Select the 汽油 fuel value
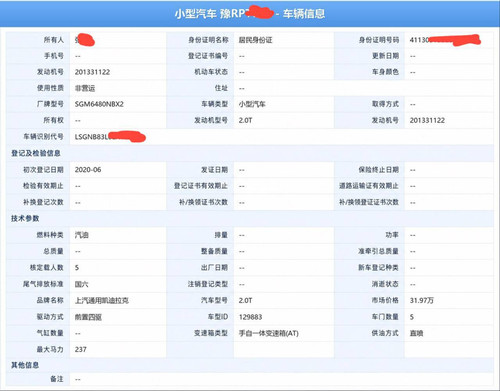This screenshot has height=391, width=500. 82,235
